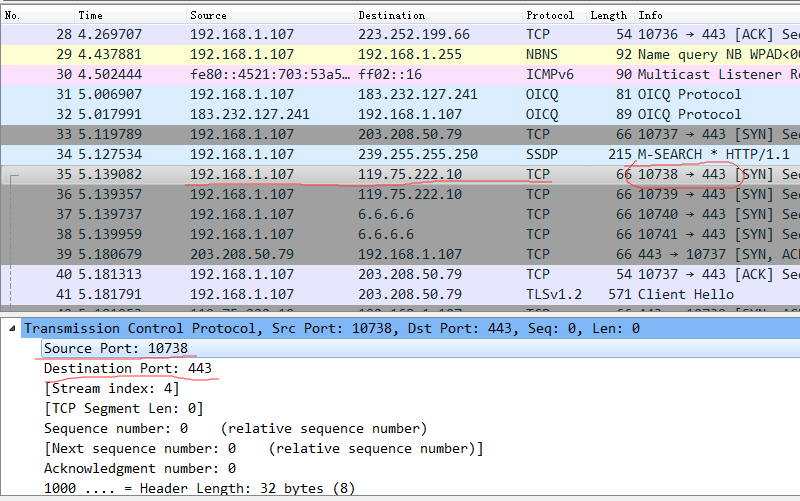The image size is (800, 501).
Task: Sort by the Destination column header
Action: [x=386, y=15]
